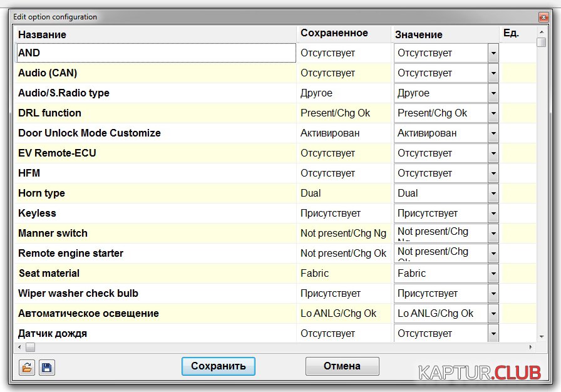Click the open folder icon
The height and width of the screenshot is (392, 561).
26,367
